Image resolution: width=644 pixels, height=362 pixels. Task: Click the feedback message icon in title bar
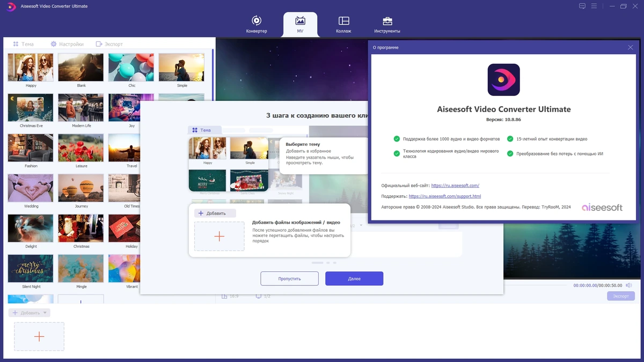coord(582,6)
